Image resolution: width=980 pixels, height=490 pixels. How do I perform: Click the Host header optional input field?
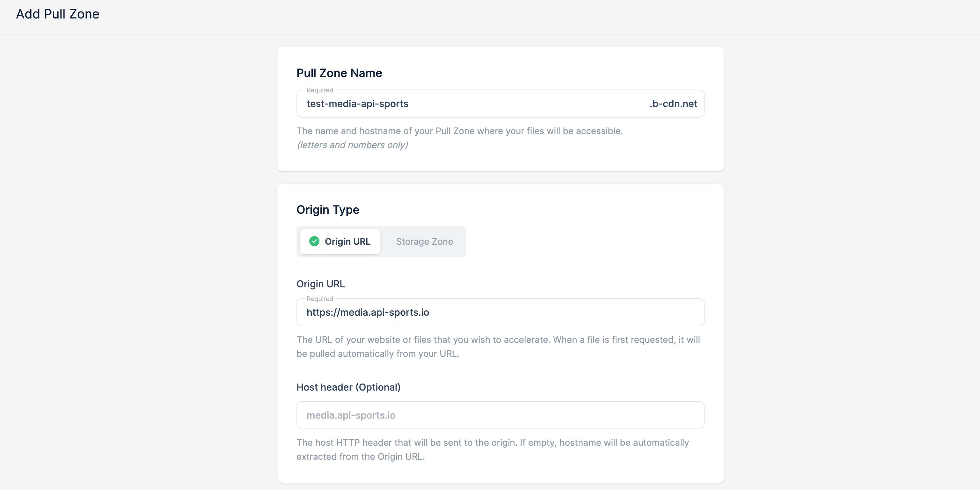pos(500,415)
